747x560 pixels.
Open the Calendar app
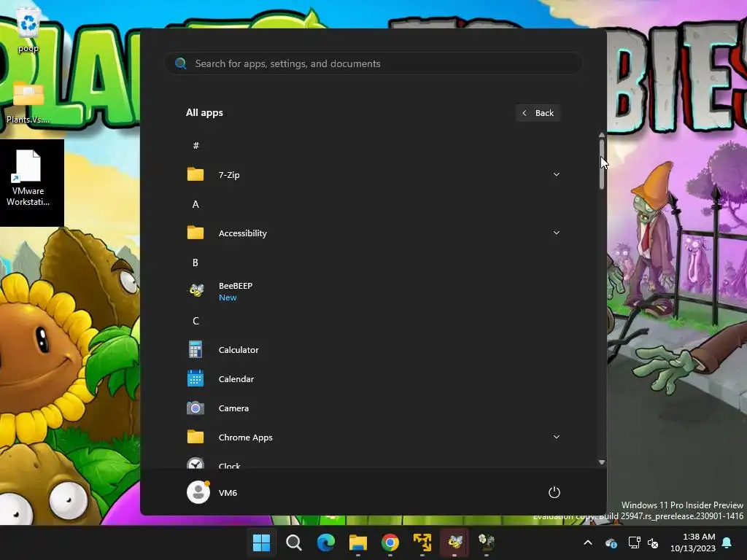click(373, 379)
